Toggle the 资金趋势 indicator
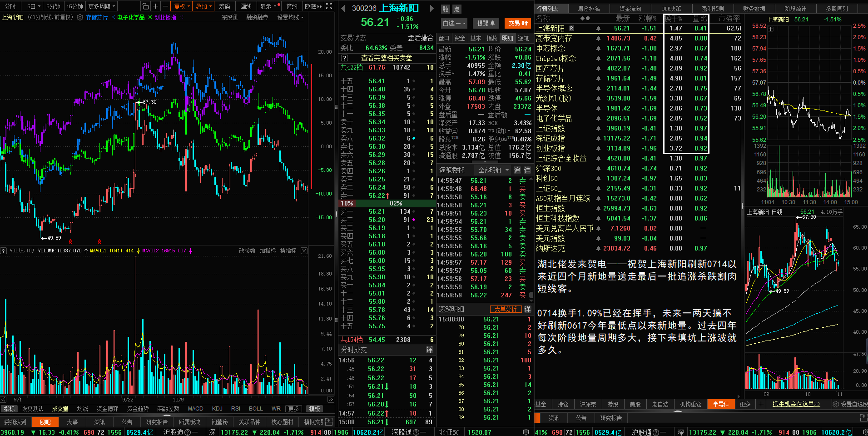The image size is (868, 436). point(138,409)
